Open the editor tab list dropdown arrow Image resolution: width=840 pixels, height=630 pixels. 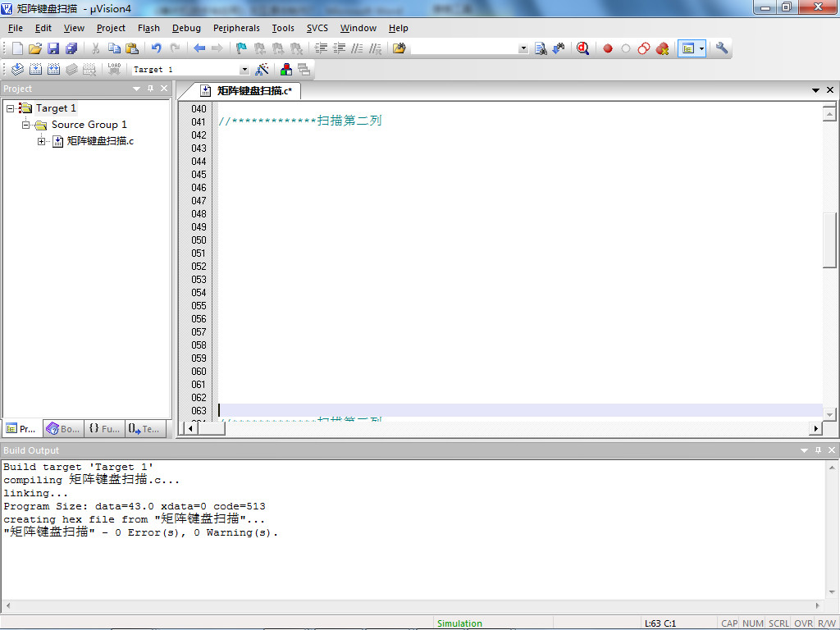click(816, 90)
